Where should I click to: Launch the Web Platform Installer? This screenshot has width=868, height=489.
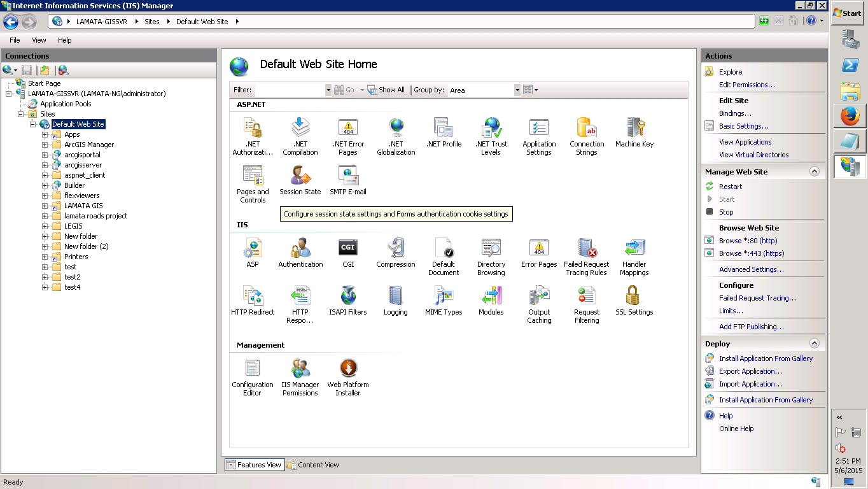348,377
